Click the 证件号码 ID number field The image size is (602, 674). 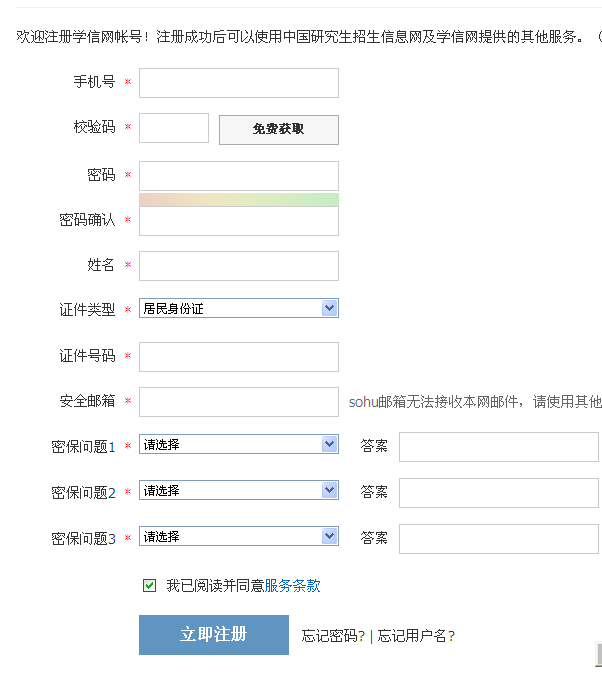pyautogui.click(x=239, y=357)
